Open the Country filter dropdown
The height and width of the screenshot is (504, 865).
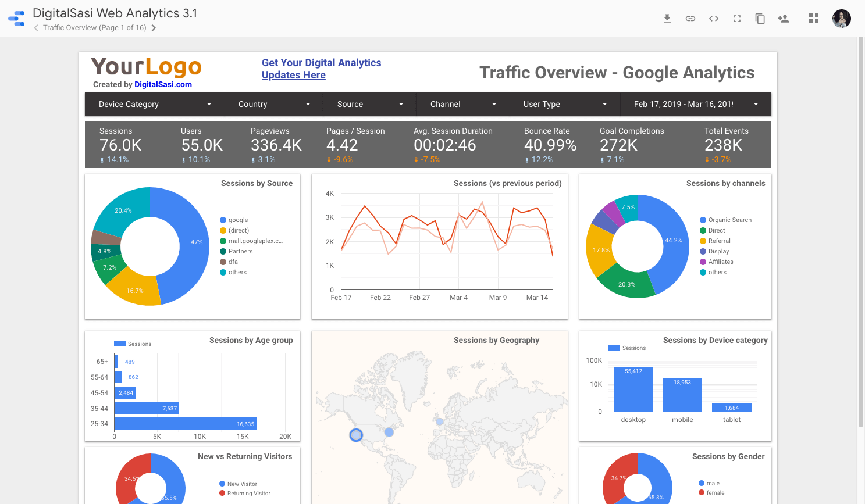click(273, 104)
